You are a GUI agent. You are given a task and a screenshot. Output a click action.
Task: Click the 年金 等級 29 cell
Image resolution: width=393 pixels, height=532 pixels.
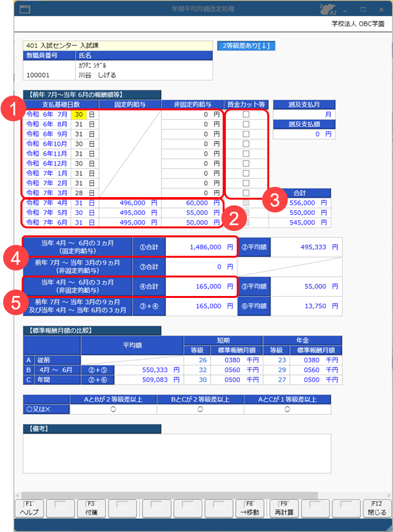tap(277, 370)
